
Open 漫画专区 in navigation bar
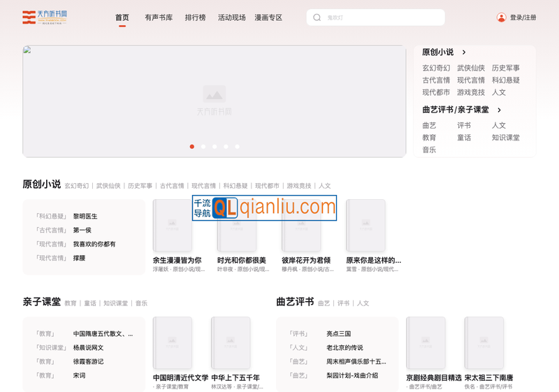click(x=268, y=17)
